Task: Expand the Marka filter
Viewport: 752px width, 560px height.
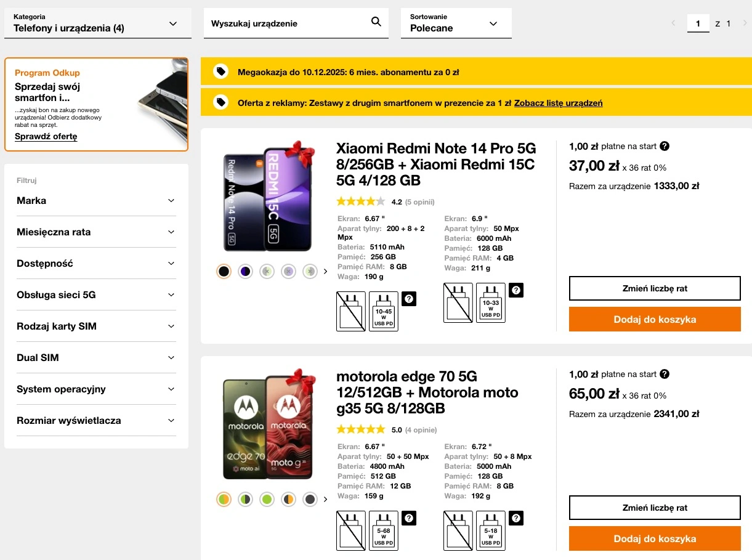Action: (96, 200)
